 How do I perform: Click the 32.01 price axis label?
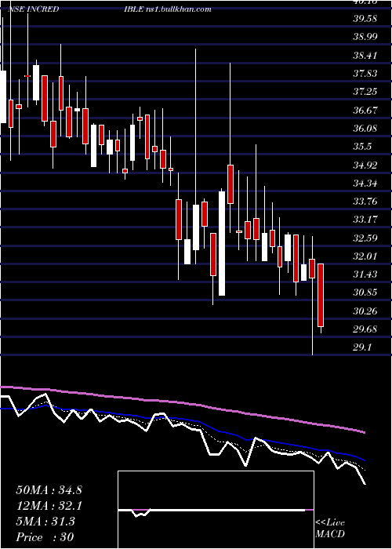click(x=365, y=256)
